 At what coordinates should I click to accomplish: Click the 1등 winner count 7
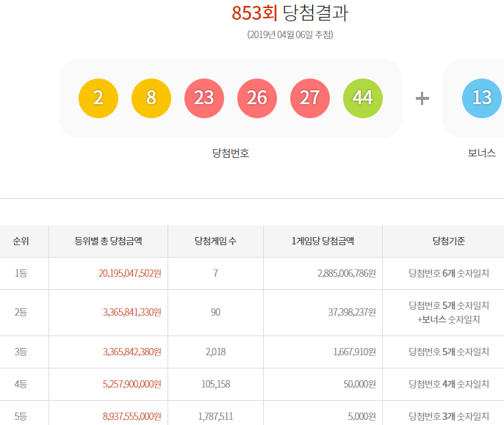click(215, 273)
